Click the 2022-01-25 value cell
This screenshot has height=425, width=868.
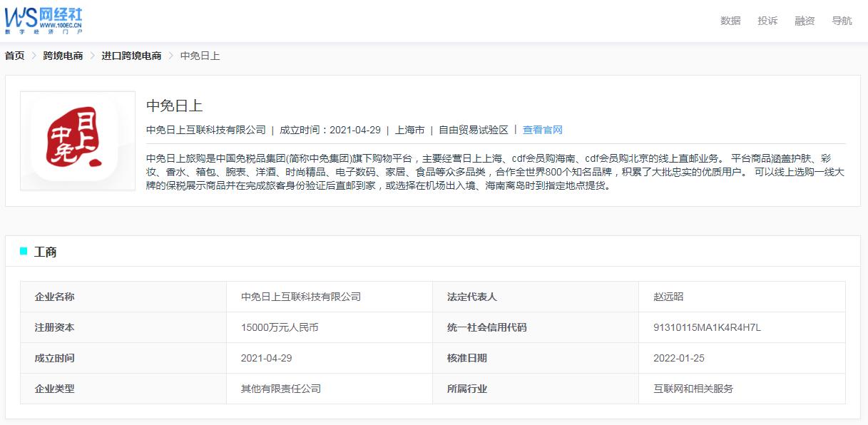tap(742, 358)
